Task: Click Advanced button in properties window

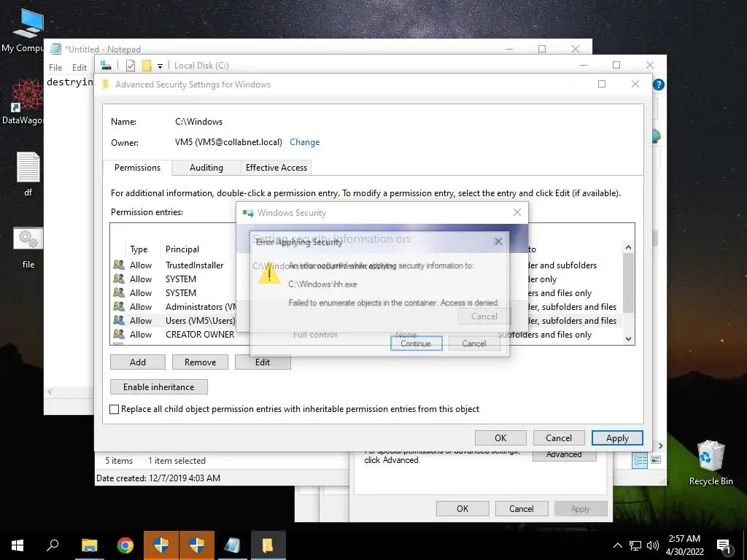Action: tap(564, 455)
